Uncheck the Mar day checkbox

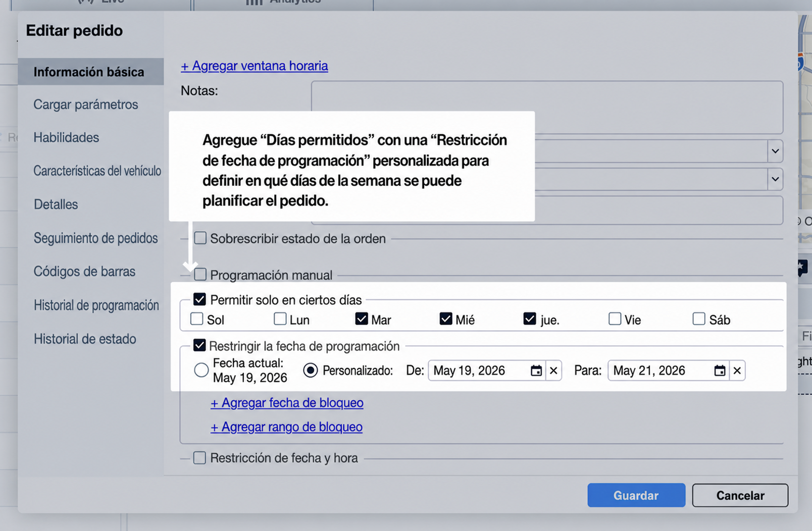(x=362, y=319)
